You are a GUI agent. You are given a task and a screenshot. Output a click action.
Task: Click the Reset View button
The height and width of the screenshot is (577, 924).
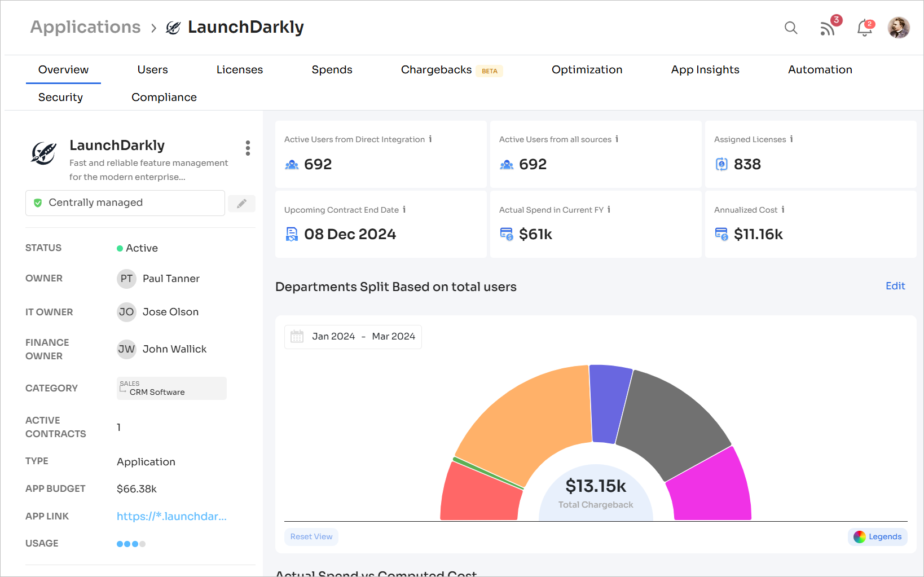pyautogui.click(x=311, y=537)
